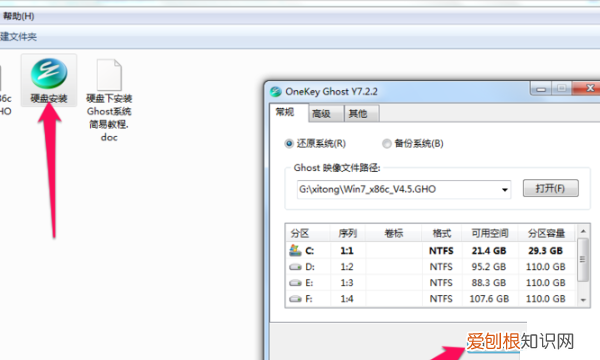This screenshot has height=360, width=600.
Task: Select the 还原系统(R) radio button
Action: click(289, 144)
